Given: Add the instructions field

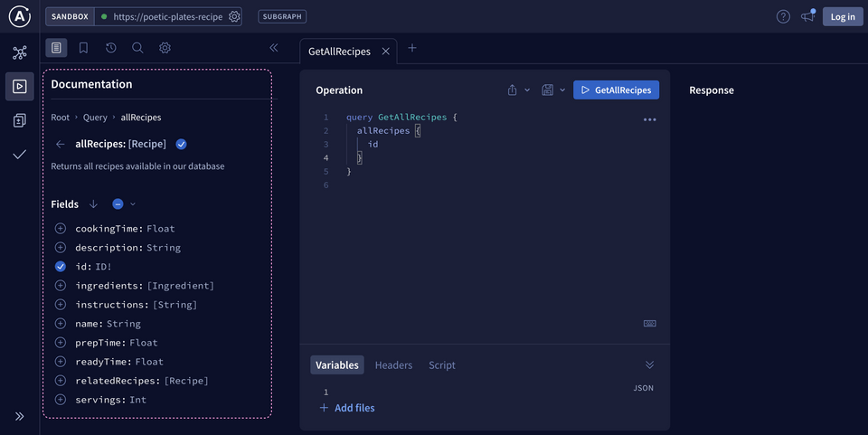Looking at the screenshot, I should coord(61,305).
